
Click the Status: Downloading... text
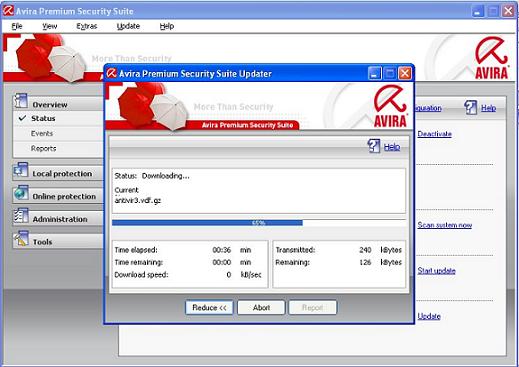click(152, 176)
